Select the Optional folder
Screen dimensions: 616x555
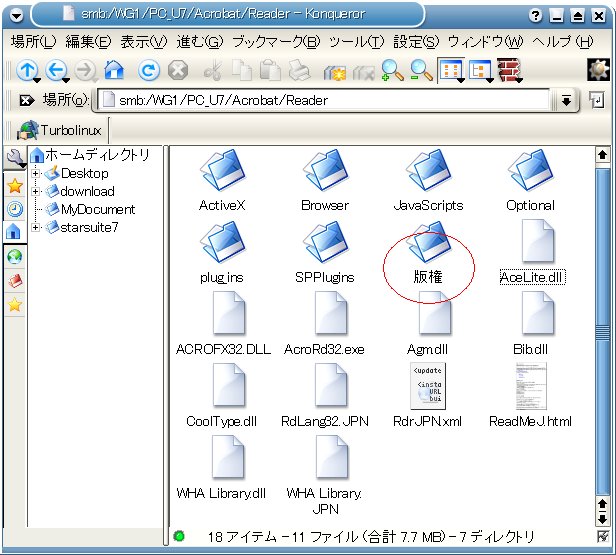(x=530, y=181)
